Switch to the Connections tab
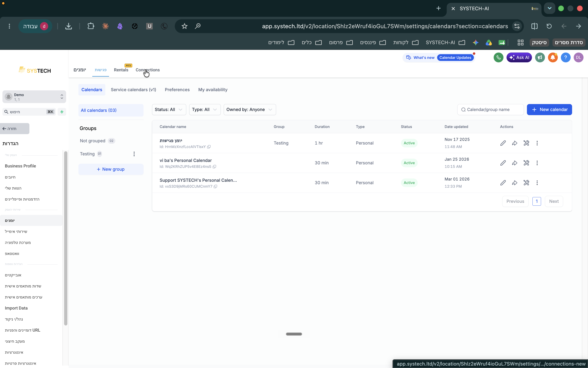The image size is (588, 368). [x=147, y=70]
